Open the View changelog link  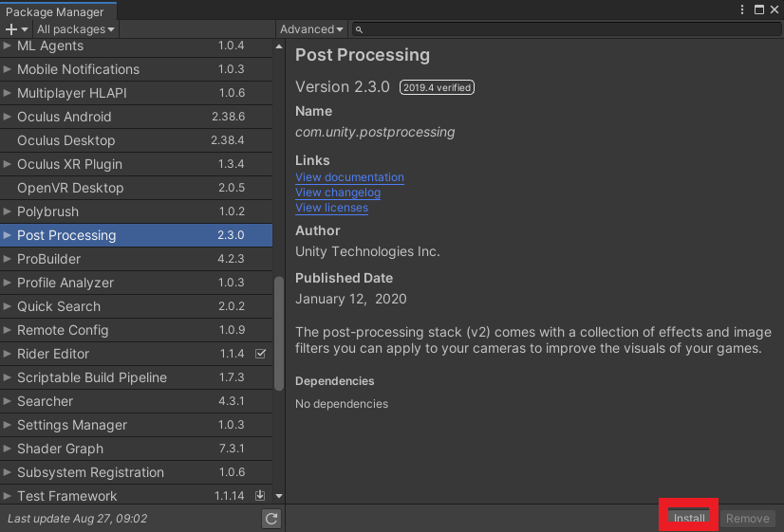tap(338, 193)
